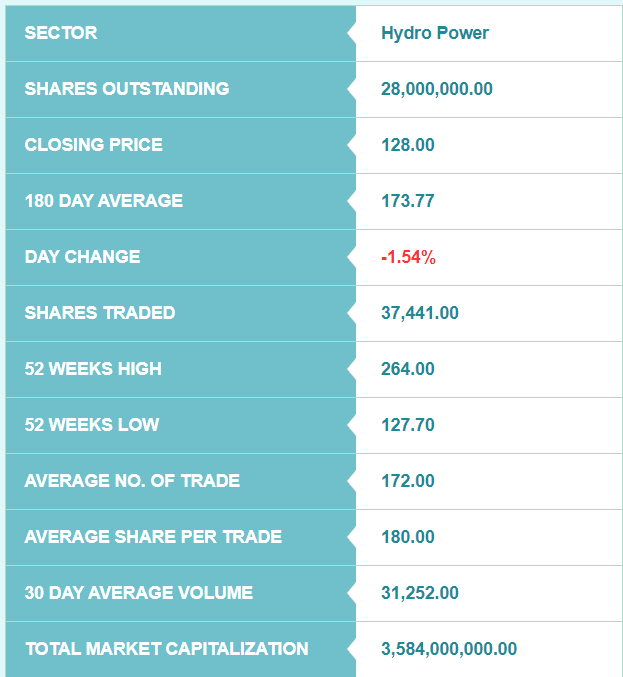The image size is (623, 677).
Task: Click the AVERAGE NO. OF TRADE label
Action: coord(132,481)
